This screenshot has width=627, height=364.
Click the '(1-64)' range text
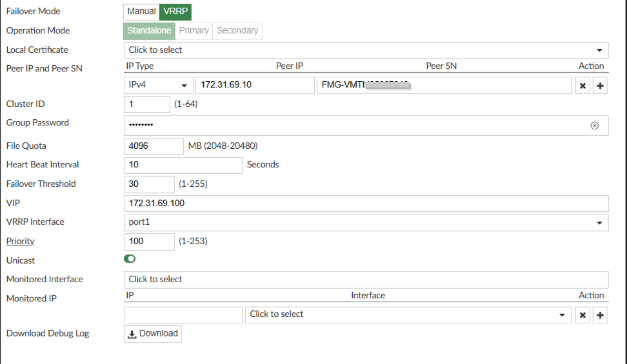click(186, 104)
